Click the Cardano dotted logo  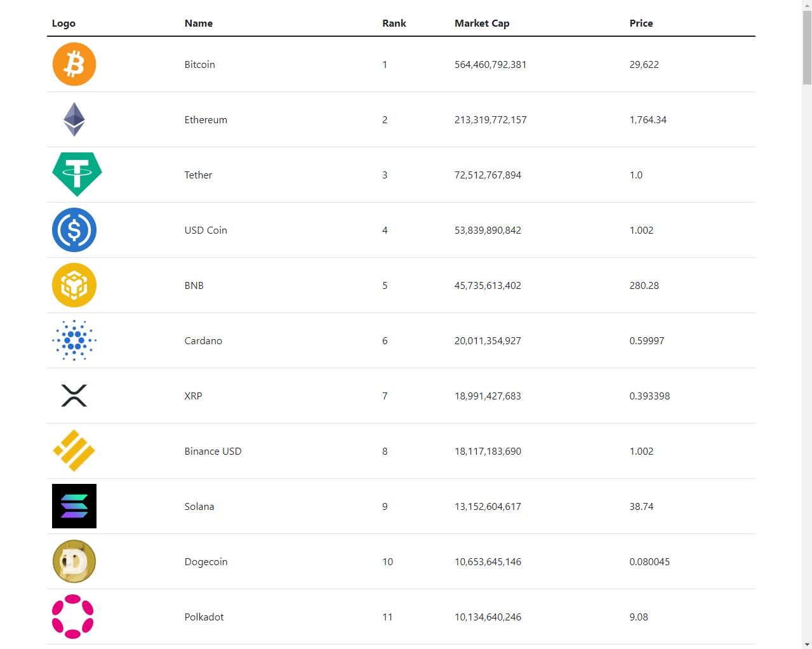pos(74,340)
